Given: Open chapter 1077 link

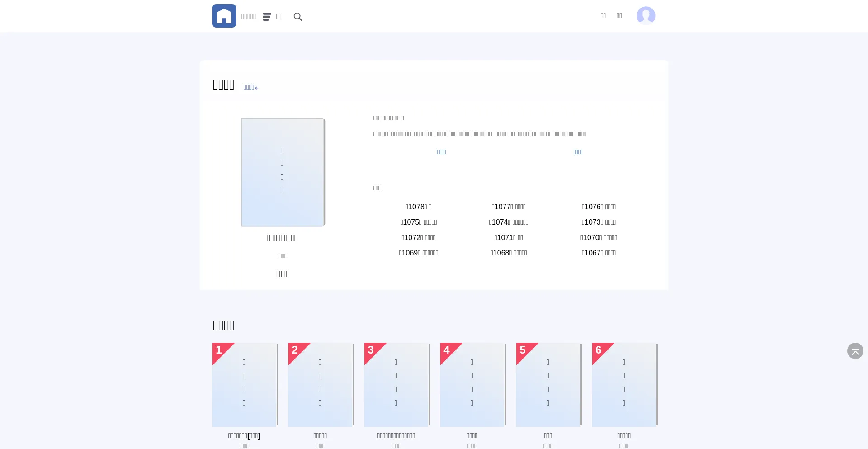Looking at the screenshot, I should click(x=509, y=207).
